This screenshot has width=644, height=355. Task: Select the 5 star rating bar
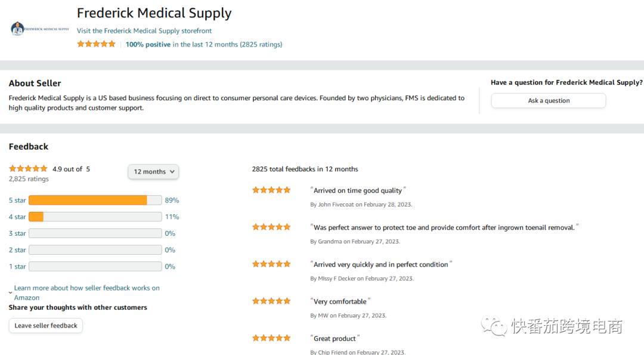(95, 200)
